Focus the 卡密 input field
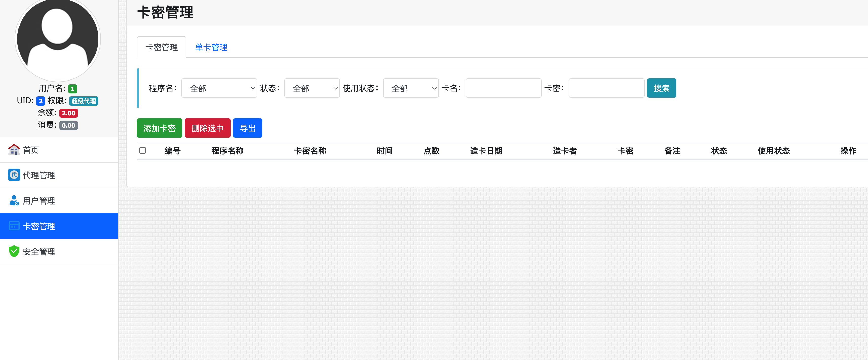Viewport: 868px width, 360px height. (x=606, y=88)
